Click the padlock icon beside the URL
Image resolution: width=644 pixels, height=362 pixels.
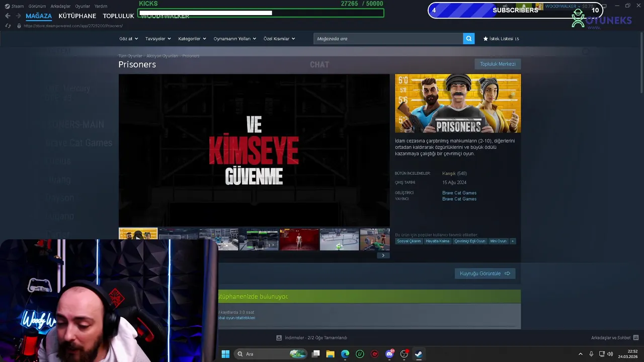coord(19,26)
